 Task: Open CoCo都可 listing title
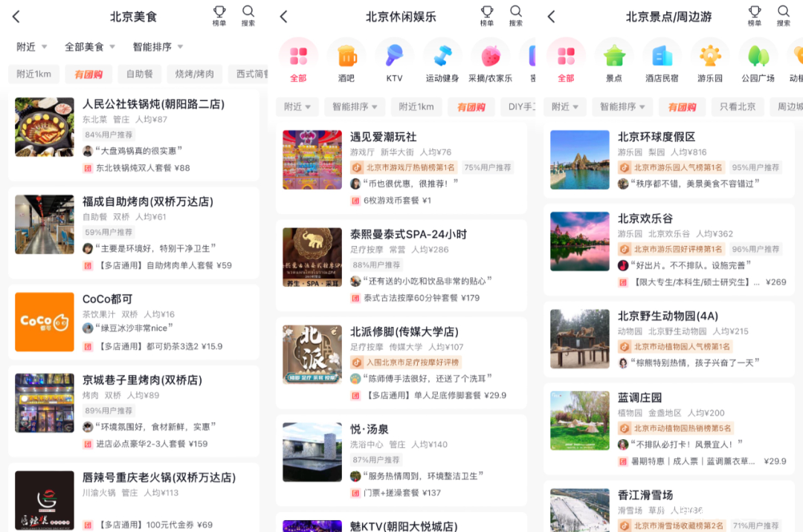point(108,299)
